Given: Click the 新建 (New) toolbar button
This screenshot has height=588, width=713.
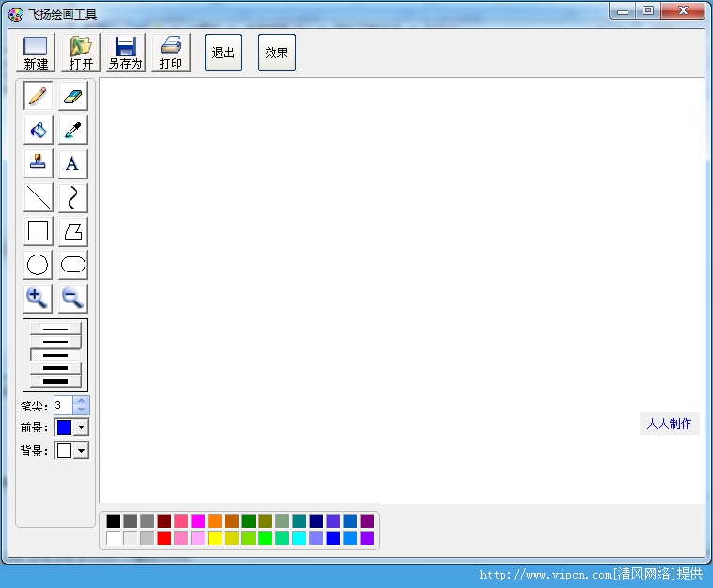Looking at the screenshot, I should coord(36,53).
